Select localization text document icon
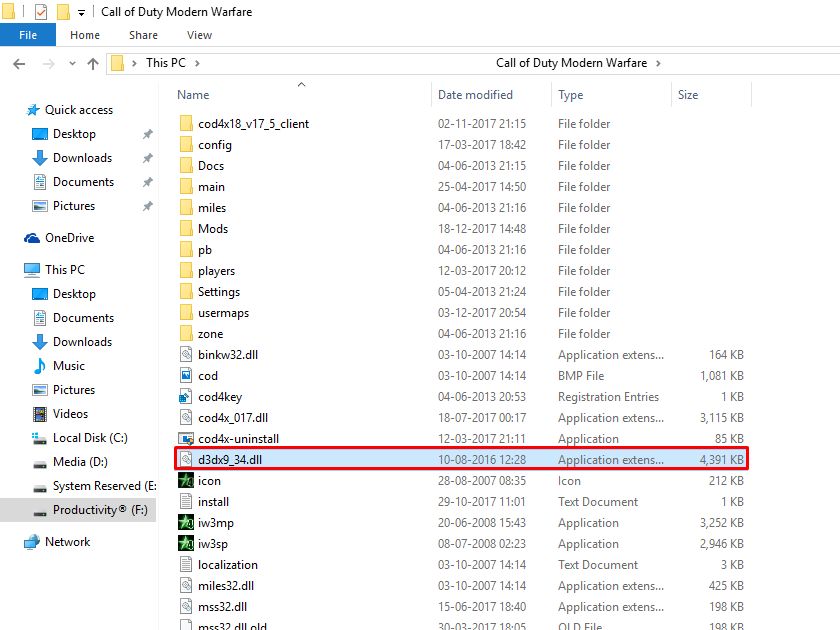 [186, 565]
